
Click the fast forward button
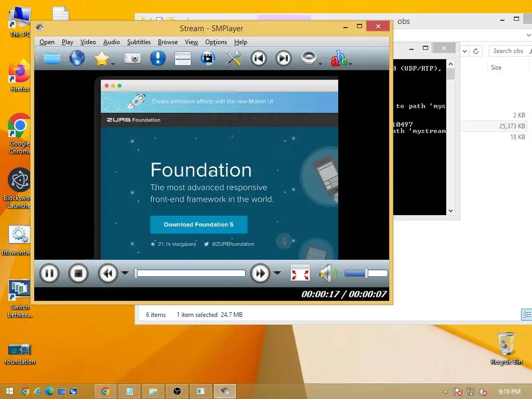coord(260,273)
